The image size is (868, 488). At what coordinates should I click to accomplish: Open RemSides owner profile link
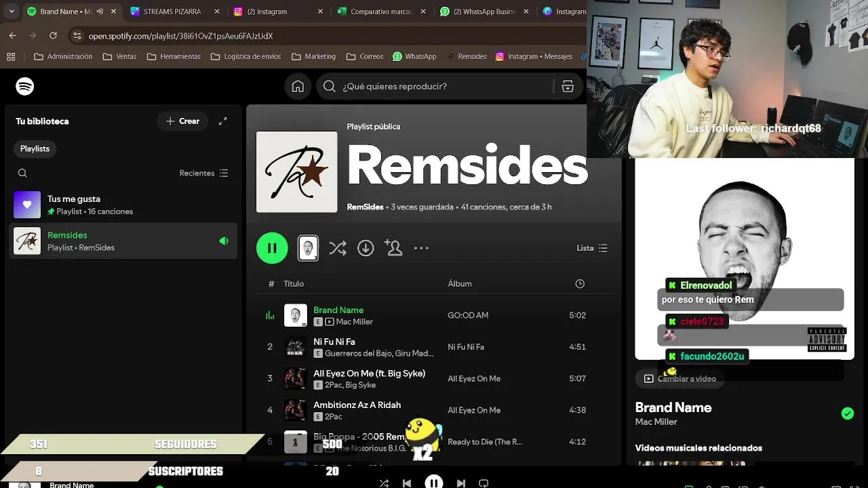365,207
